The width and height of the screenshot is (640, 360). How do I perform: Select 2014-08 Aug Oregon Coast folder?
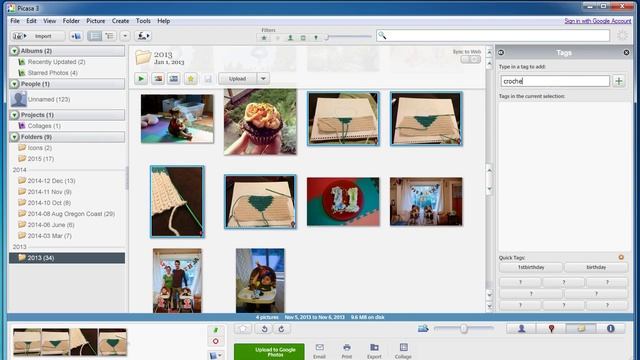[71, 214]
